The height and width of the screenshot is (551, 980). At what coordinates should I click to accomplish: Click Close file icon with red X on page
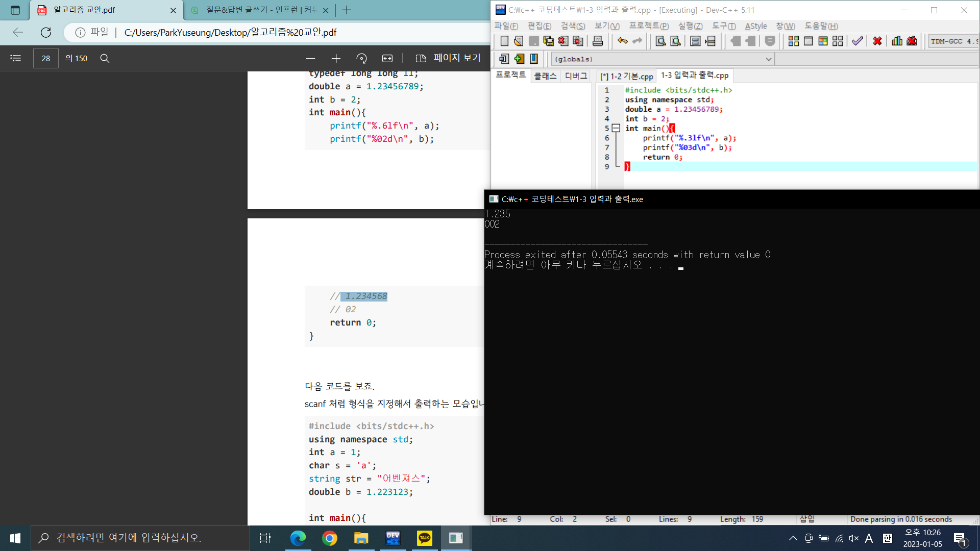(x=563, y=41)
